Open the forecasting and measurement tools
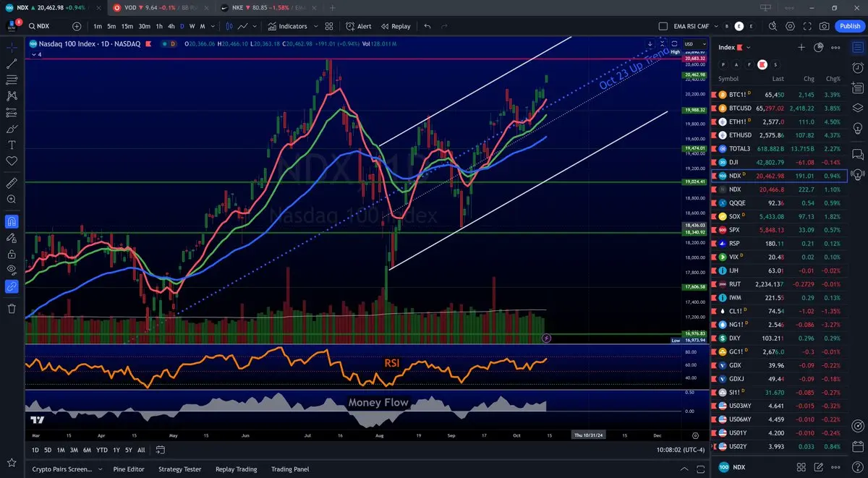This screenshot has height=478, width=868. 12,112
